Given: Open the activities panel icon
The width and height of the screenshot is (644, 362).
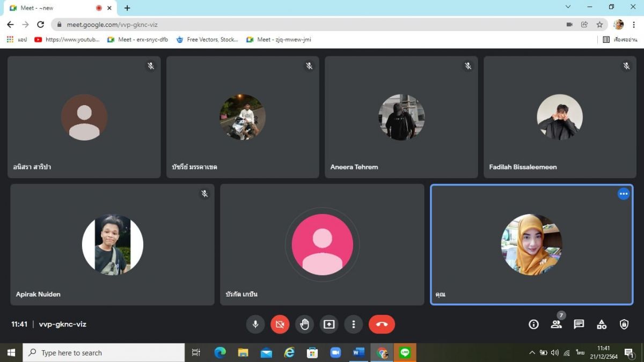Looking at the screenshot, I should pos(602,324).
